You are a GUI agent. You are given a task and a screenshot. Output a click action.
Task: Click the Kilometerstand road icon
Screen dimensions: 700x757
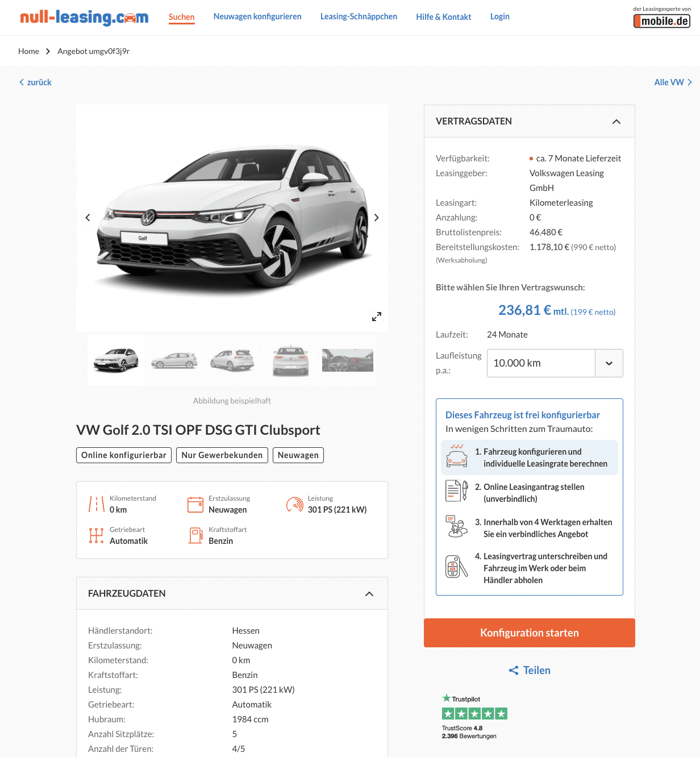coord(97,504)
